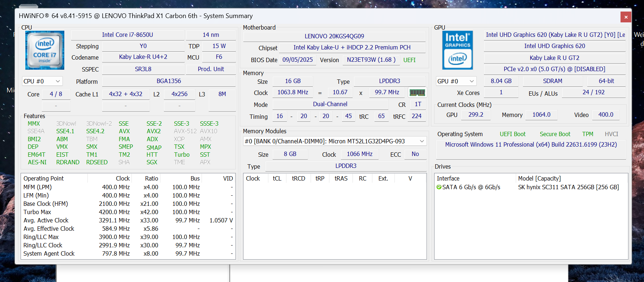644x282 pixels.
Task: Select the System Agent Clock row
Action: (x=128, y=253)
